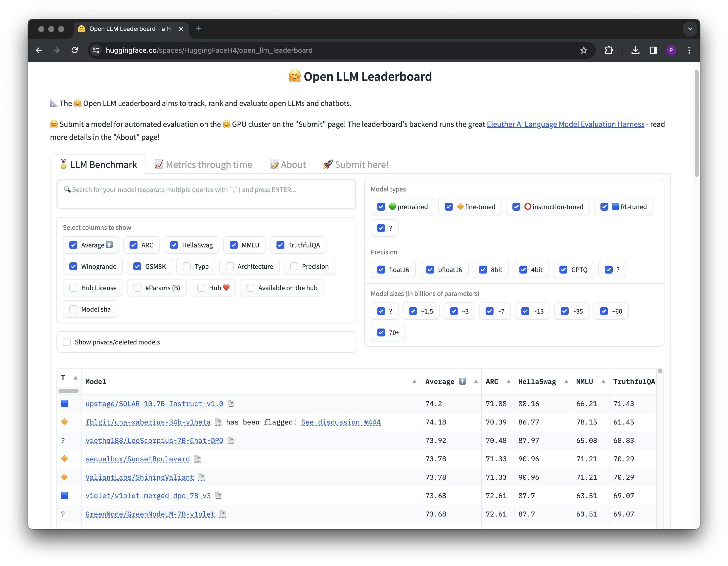
Task: Toggle Show private/deleted models checkbox
Action: click(67, 342)
